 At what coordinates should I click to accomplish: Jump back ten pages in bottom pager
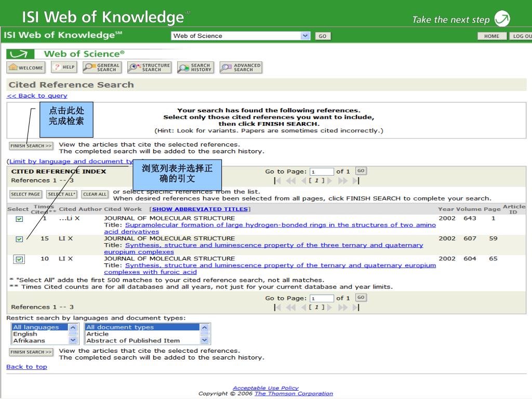coord(291,308)
